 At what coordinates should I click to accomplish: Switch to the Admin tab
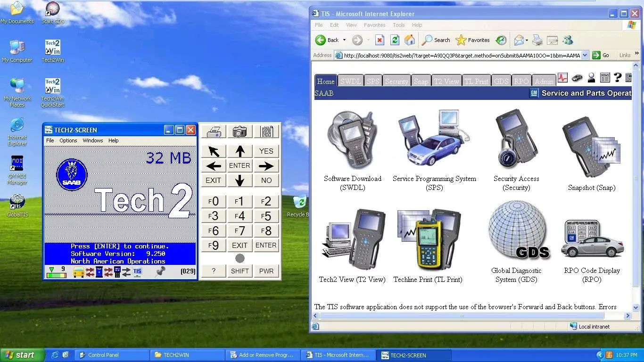(x=544, y=82)
